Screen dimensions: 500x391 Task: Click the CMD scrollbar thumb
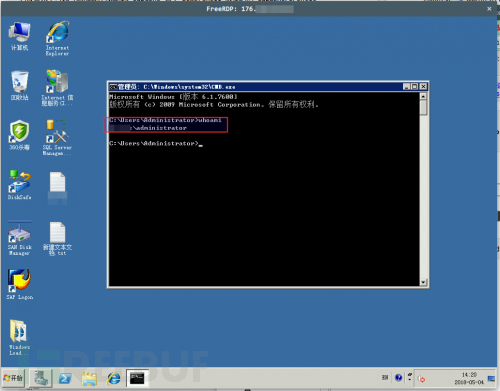[x=423, y=108]
